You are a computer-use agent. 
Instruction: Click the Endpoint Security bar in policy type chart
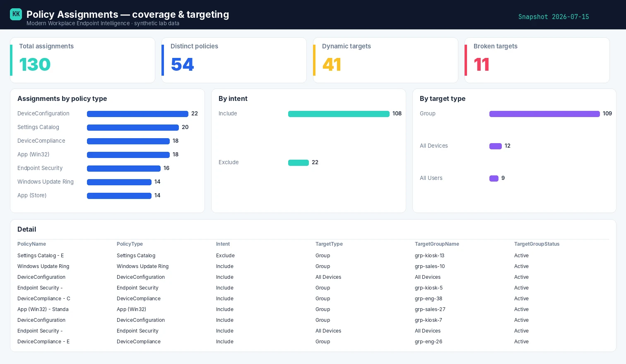pos(124,168)
